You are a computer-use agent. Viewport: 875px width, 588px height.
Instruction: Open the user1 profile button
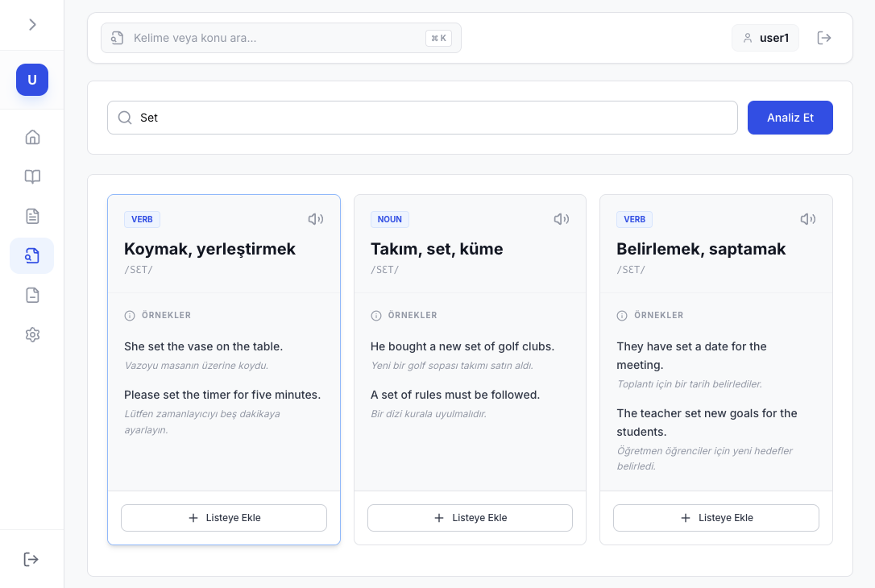point(765,38)
